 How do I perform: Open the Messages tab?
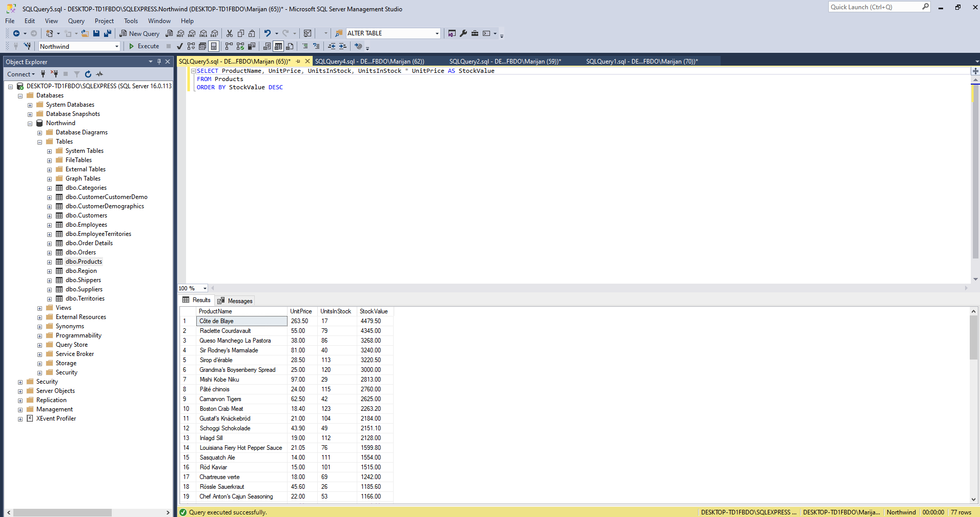coord(235,301)
